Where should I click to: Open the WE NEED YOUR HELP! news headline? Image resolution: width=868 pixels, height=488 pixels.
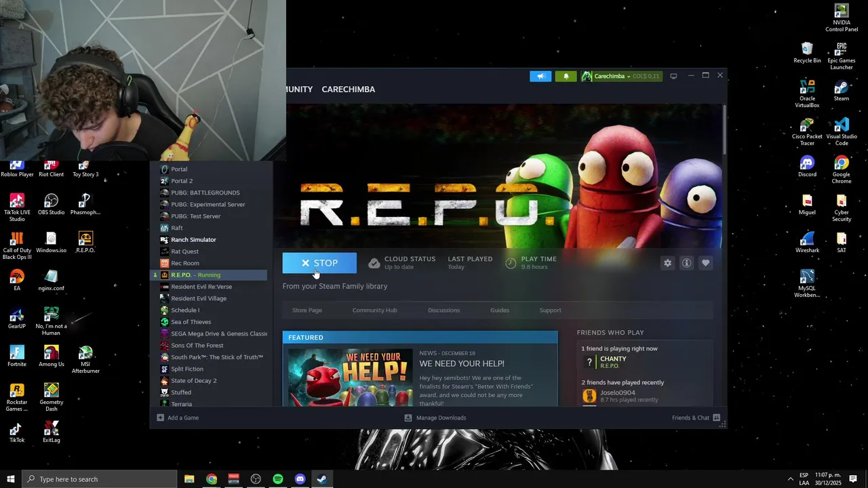[x=462, y=364]
